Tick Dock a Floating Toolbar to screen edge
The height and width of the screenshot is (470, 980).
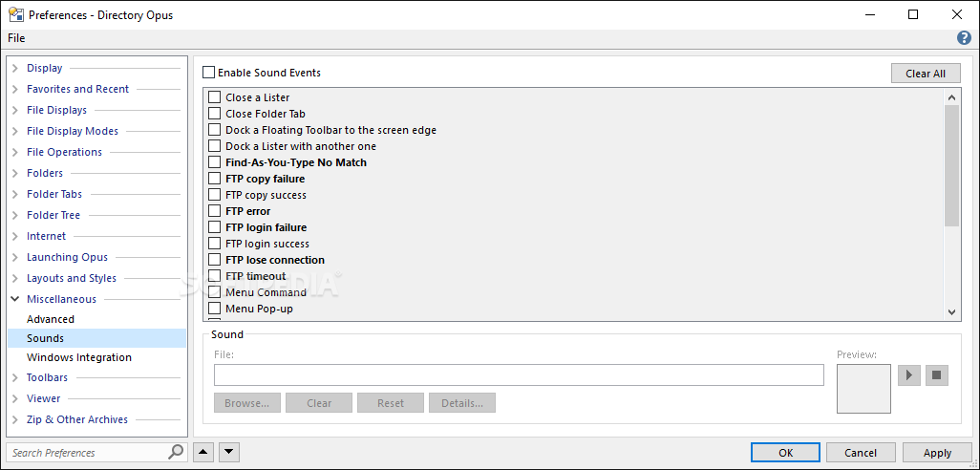[x=214, y=130]
